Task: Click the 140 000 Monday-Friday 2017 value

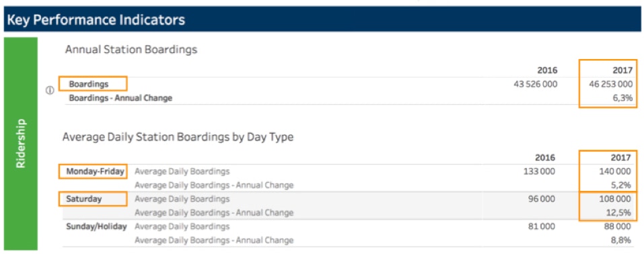Action: tap(614, 171)
